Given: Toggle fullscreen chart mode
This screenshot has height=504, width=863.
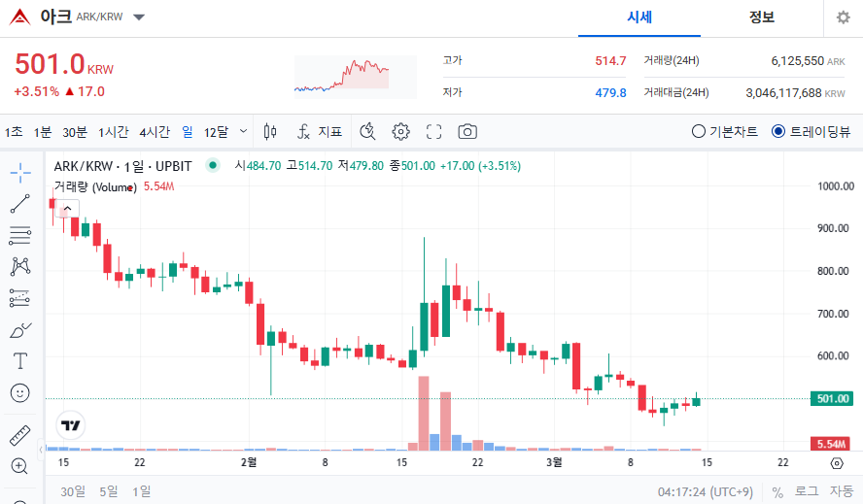Looking at the screenshot, I should (433, 132).
